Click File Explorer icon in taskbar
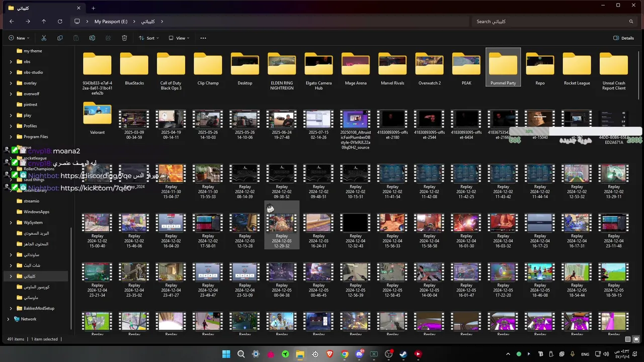This screenshot has width=644, height=362. click(x=300, y=354)
